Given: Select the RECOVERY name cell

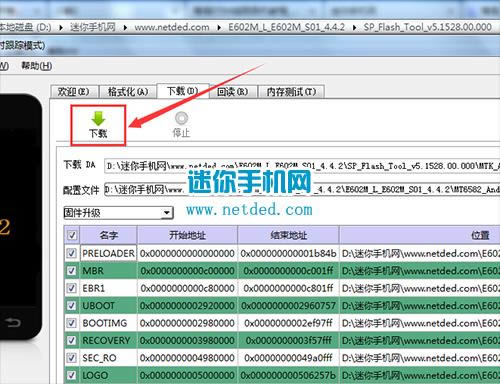Looking at the screenshot, I should 108,340.
